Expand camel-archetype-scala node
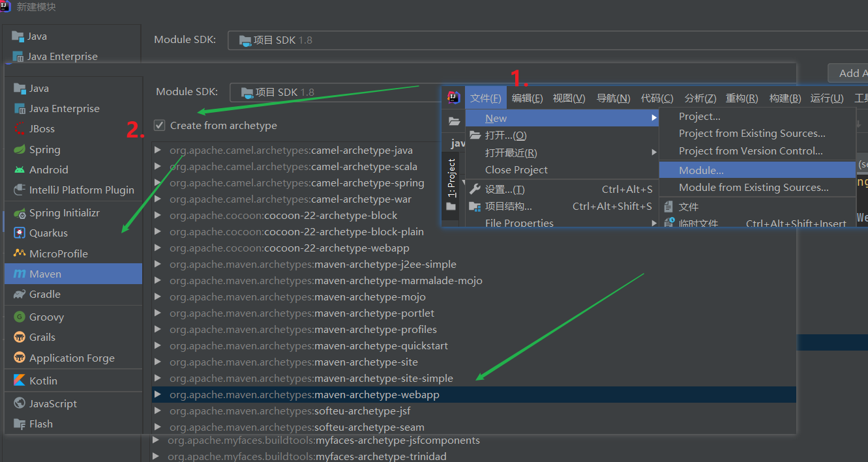868x462 pixels. point(158,167)
